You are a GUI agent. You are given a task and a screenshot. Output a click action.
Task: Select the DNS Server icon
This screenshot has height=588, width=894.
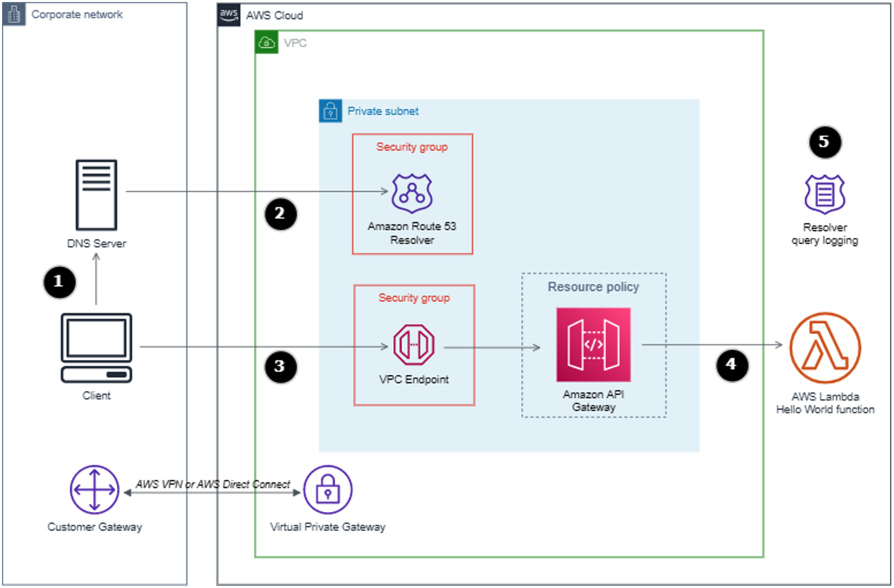click(x=96, y=194)
